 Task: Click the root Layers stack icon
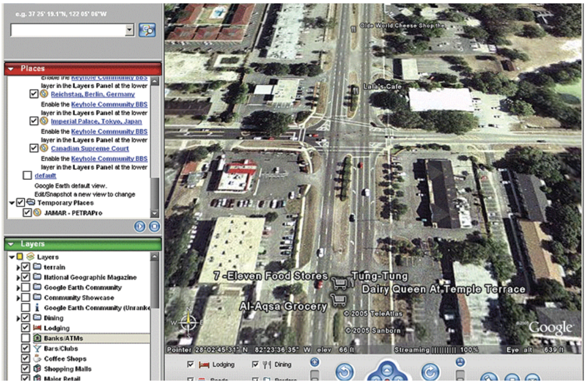tap(30, 257)
